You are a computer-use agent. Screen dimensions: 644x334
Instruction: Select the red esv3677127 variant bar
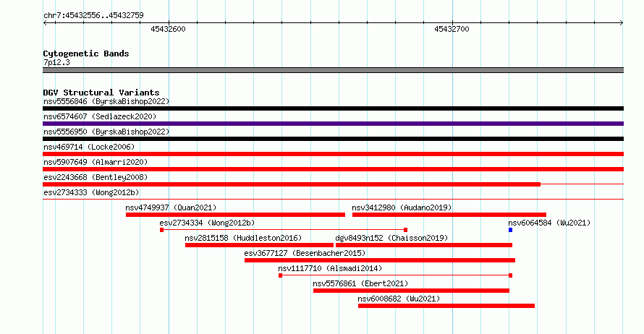coord(380,260)
